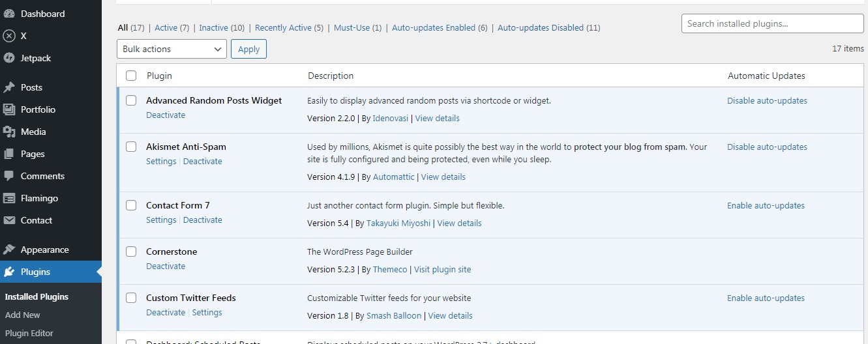The width and height of the screenshot is (868, 344).
Task: Click the Pages icon in sidebar
Action: [x=9, y=154]
